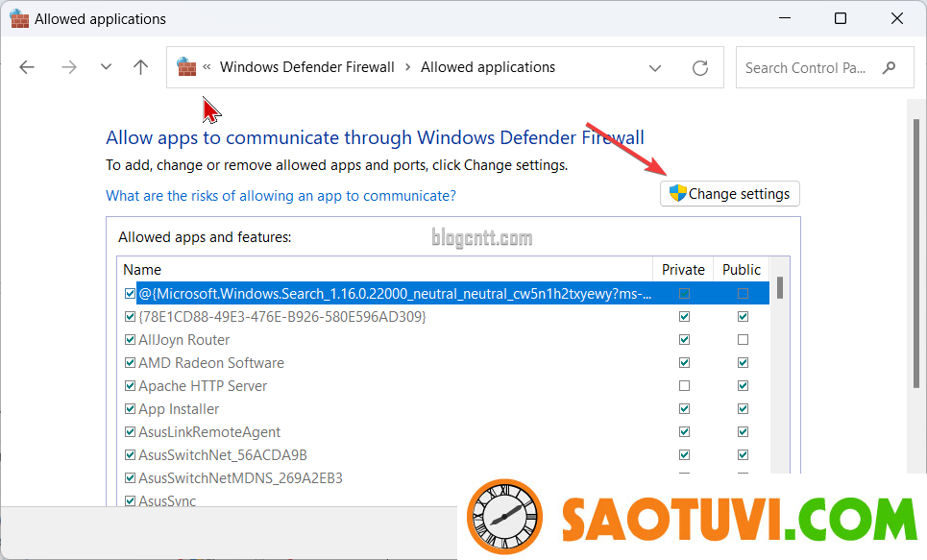The height and width of the screenshot is (560, 927).
Task: Enable Public for AllJoyn Router
Action: pyautogui.click(x=744, y=339)
